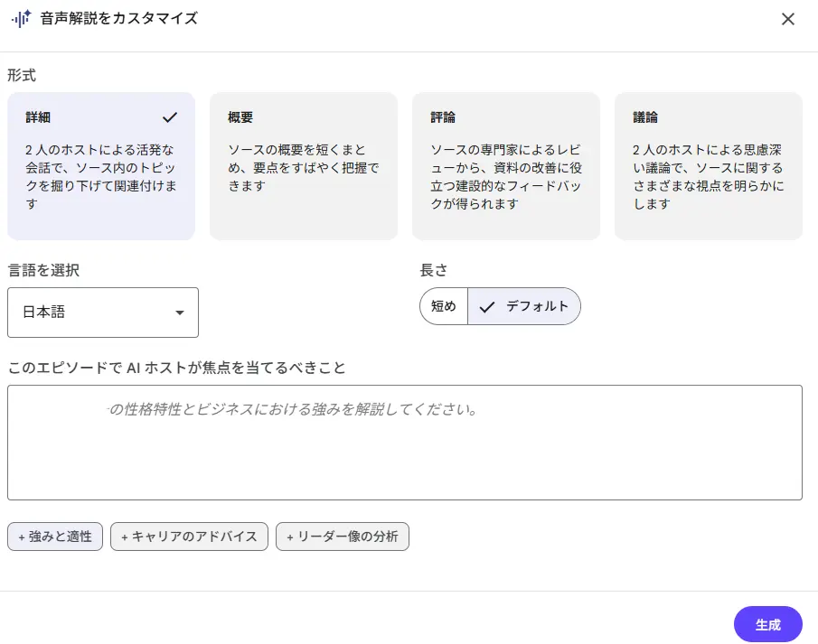Click the language dropdown arrow
The width and height of the screenshot is (818, 644).
tap(180, 313)
